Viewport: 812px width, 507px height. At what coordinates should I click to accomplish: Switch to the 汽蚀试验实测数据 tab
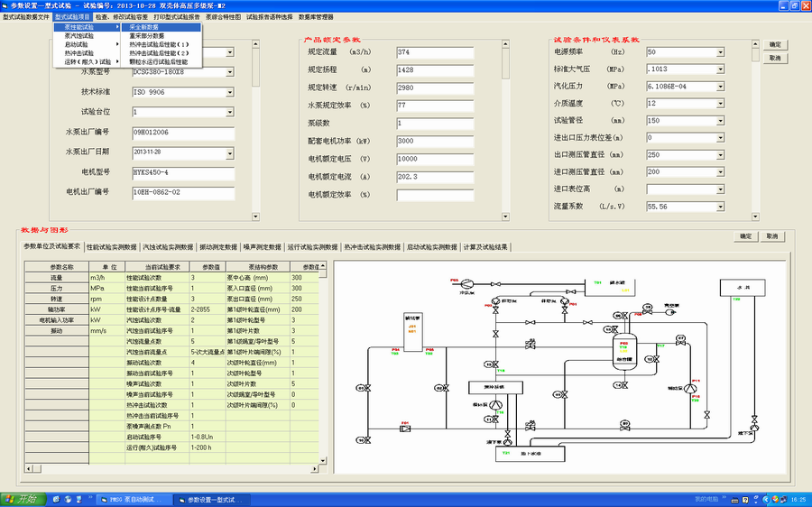point(169,246)
